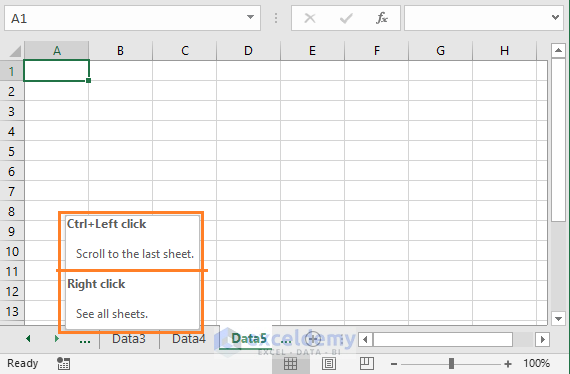This screenshot has height=374, width=570.
Task: Select row 3 header
Action: click(12, 111)
